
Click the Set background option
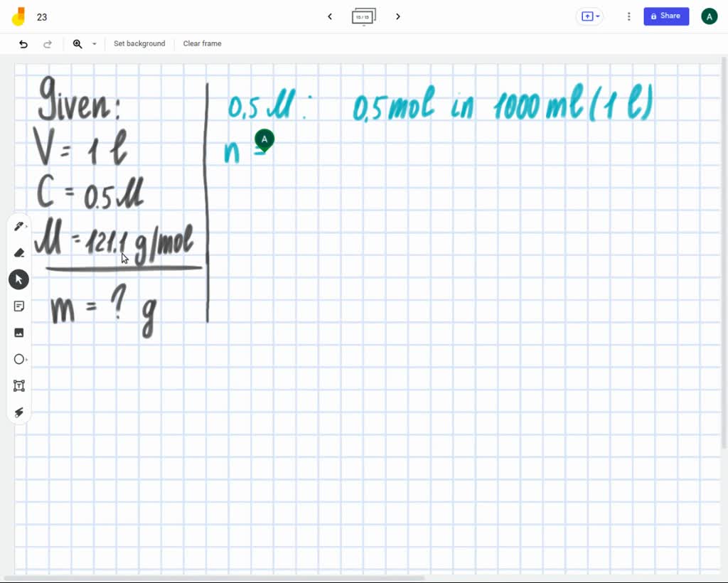(x=139, y=43)
